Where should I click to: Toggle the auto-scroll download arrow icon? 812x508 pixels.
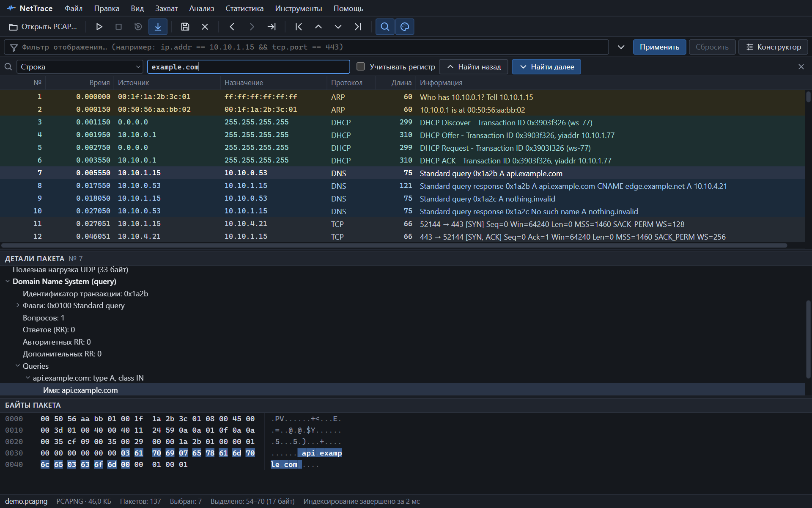[x=158, y=27]
